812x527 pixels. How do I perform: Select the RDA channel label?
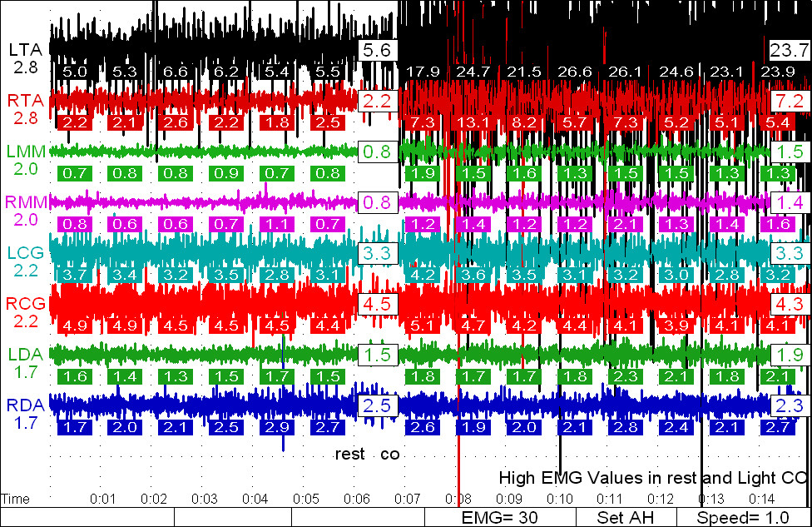(x=25, y=405)
